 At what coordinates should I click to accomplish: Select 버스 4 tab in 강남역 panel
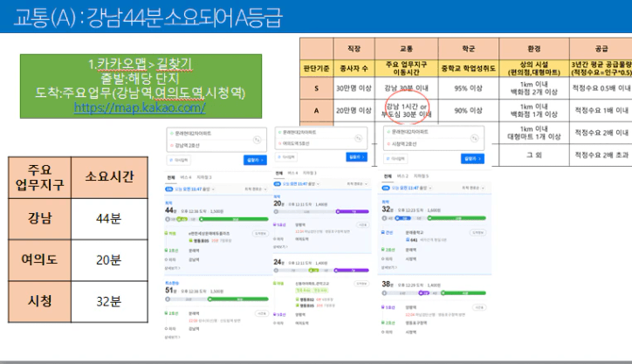coord(186,177)
